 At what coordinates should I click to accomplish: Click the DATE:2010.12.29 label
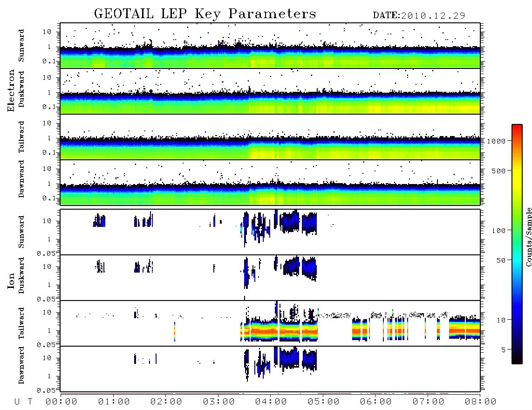[x=419, y=15]
